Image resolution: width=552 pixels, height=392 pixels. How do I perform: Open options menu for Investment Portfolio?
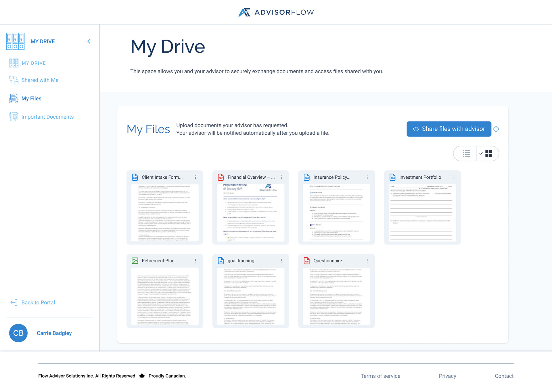[453, 177]
